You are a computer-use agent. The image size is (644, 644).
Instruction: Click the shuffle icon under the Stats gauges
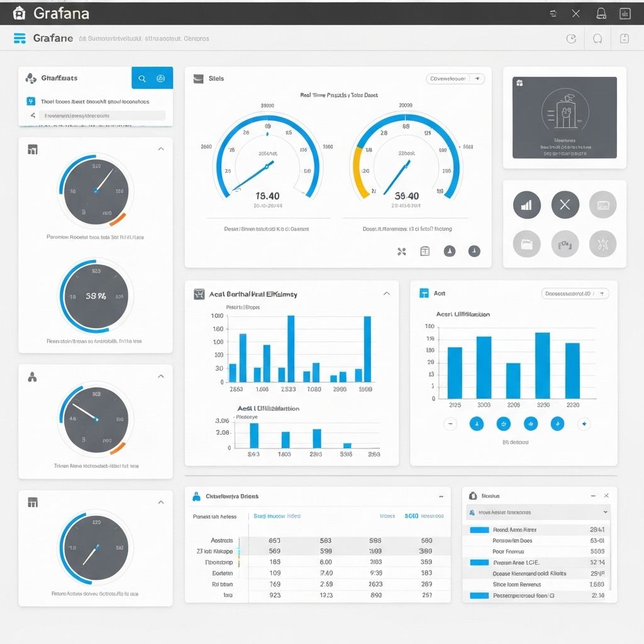[402, 250]
